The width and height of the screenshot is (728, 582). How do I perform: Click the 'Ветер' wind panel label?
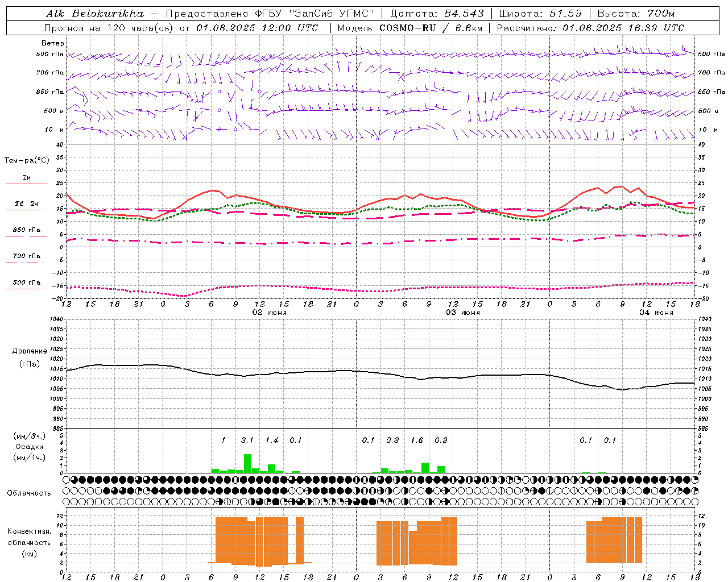(x=53, y=43)
